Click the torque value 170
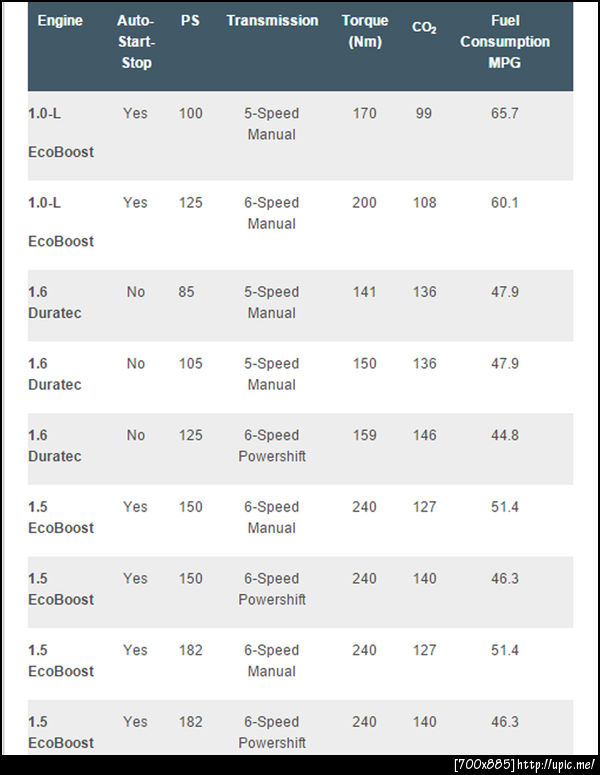600x775 pixels. coord(365,113)
